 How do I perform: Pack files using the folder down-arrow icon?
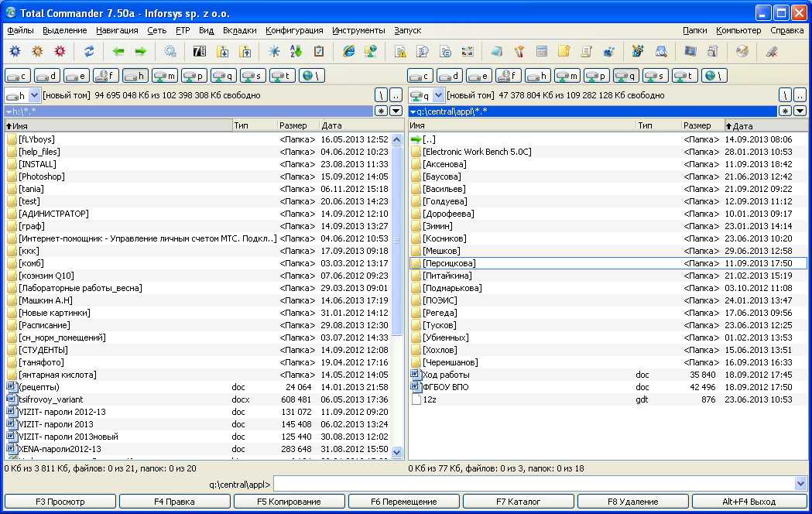pyautogui.click(x=222, y=51)
